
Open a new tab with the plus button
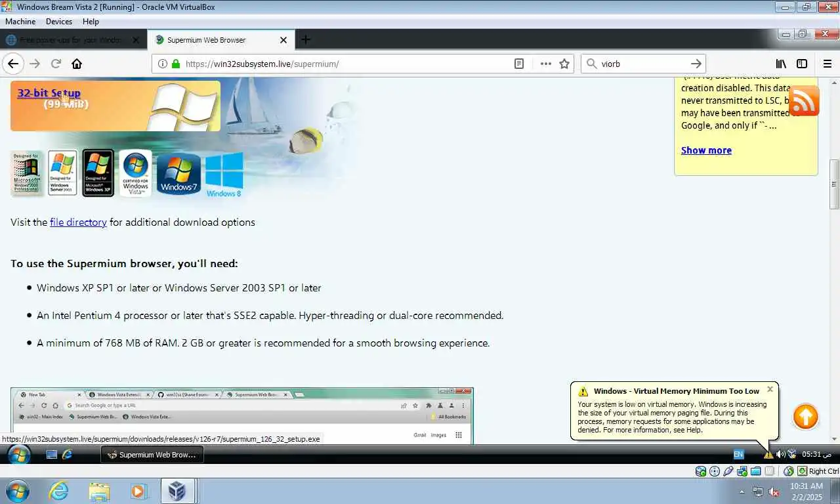pyautogui.click(x=306, y=39)
